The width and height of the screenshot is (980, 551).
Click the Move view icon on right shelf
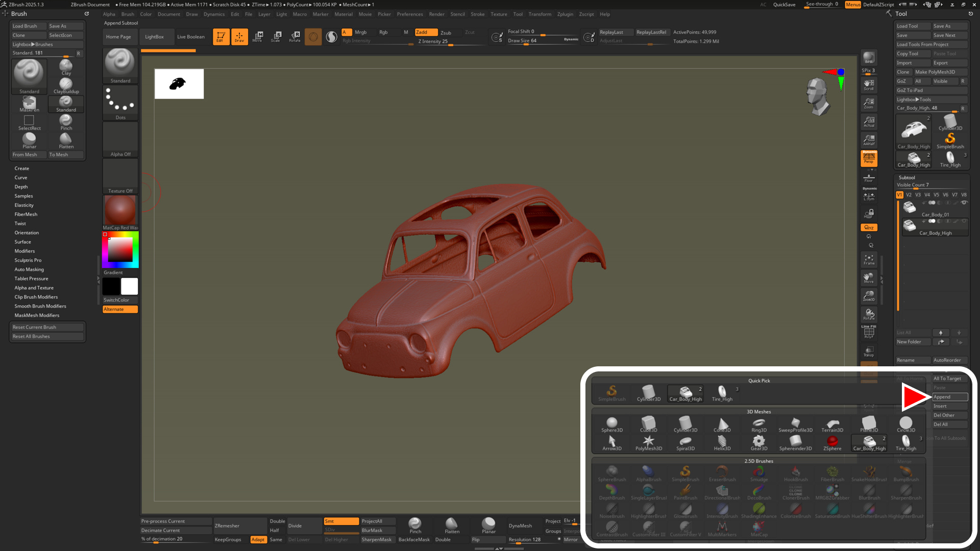869,278
